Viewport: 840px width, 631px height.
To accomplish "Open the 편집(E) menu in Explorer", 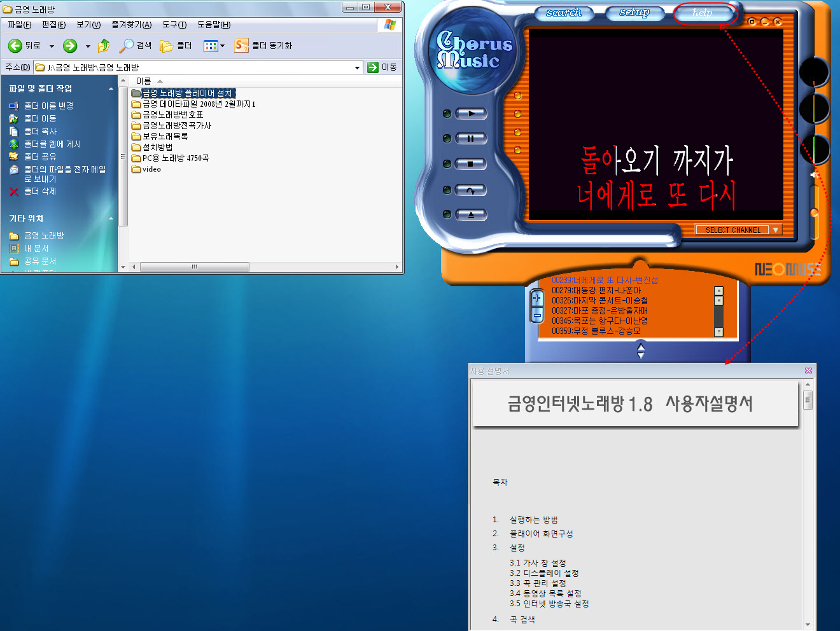I will pos(54,24).
